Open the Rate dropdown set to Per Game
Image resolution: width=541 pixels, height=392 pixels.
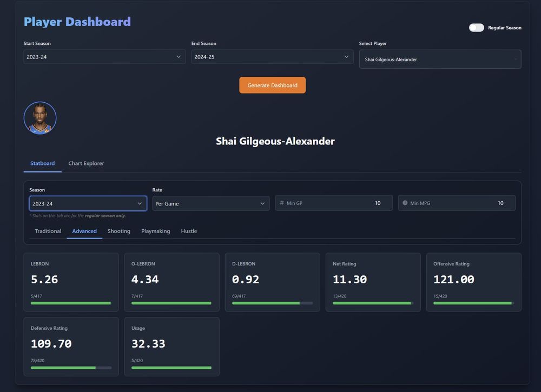coord(211,203)
